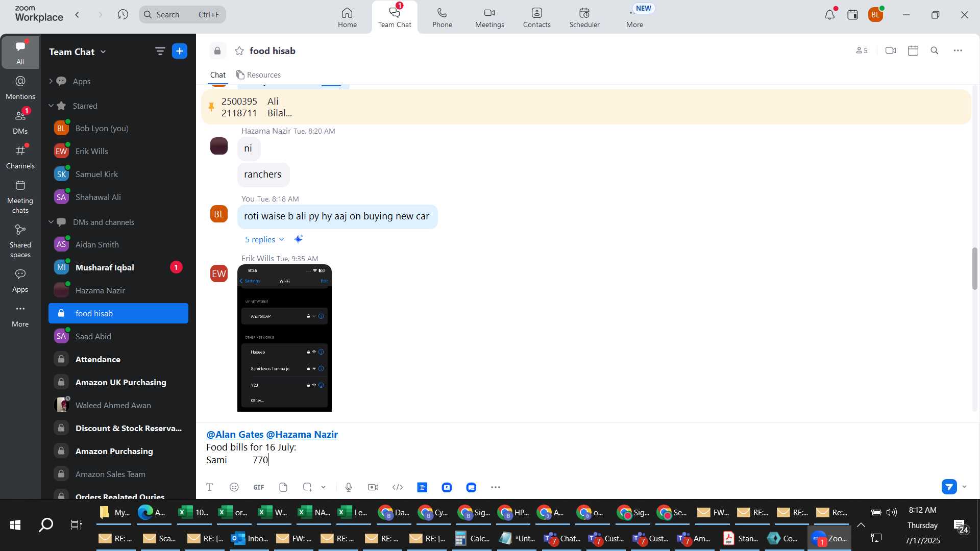Insert a code snippet
This screenshot has height=551, width=980.
point(398,487)
